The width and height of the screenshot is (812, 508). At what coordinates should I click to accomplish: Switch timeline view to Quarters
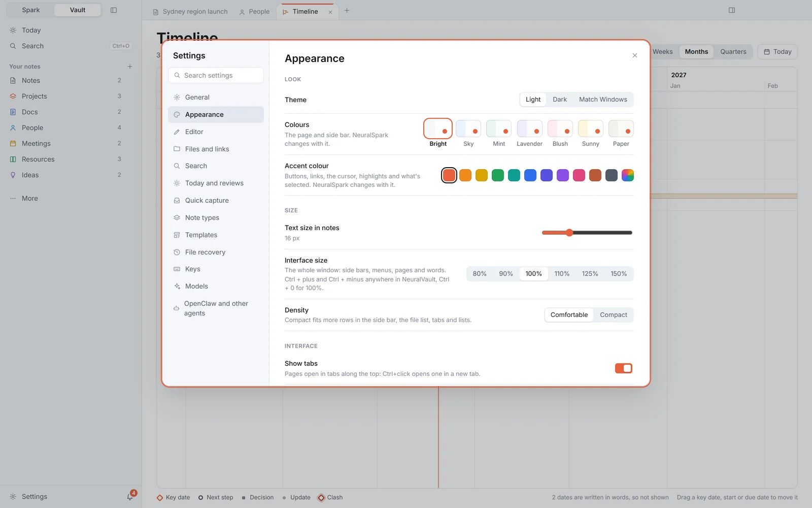[733, 52]
